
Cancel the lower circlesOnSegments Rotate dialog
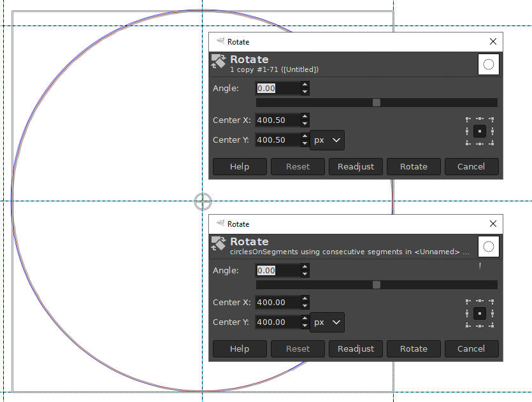click(471, 348)
